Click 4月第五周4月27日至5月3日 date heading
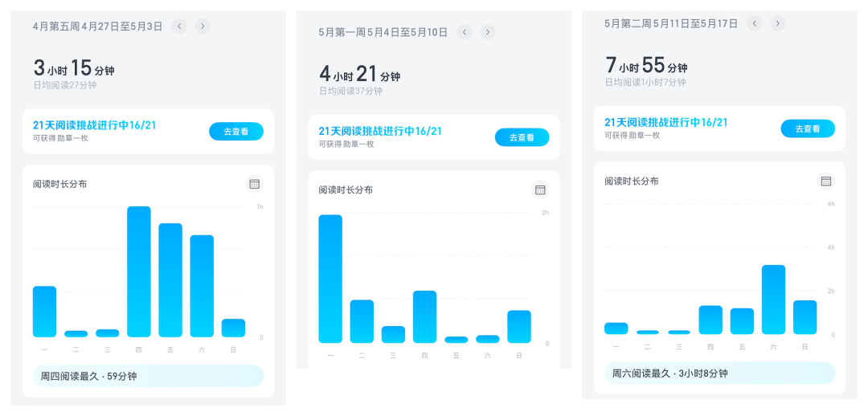The width and height of the screenshot is (868, 416). click(97, 26)
